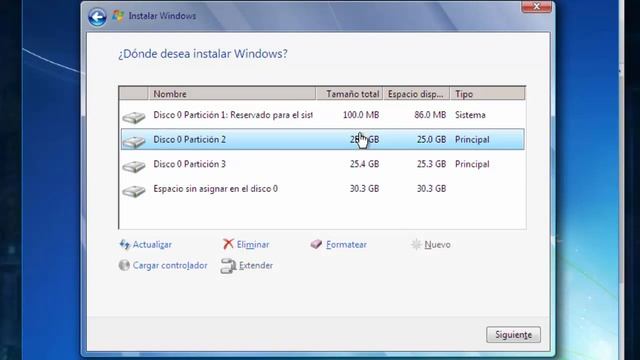Click the ¿Dónde desea instalar Windows? heading
The width and height of the screenshot is (640, 360).
[x=203, y=54]
